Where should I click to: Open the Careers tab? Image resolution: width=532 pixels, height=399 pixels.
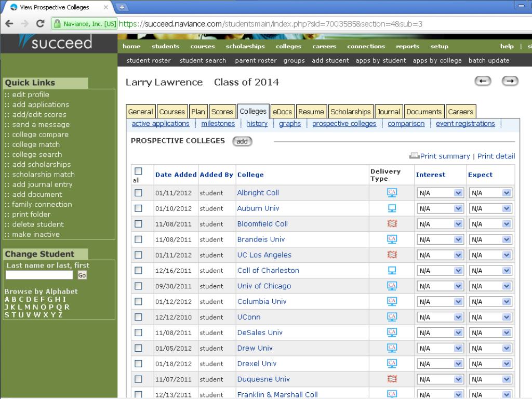point(460,112)
